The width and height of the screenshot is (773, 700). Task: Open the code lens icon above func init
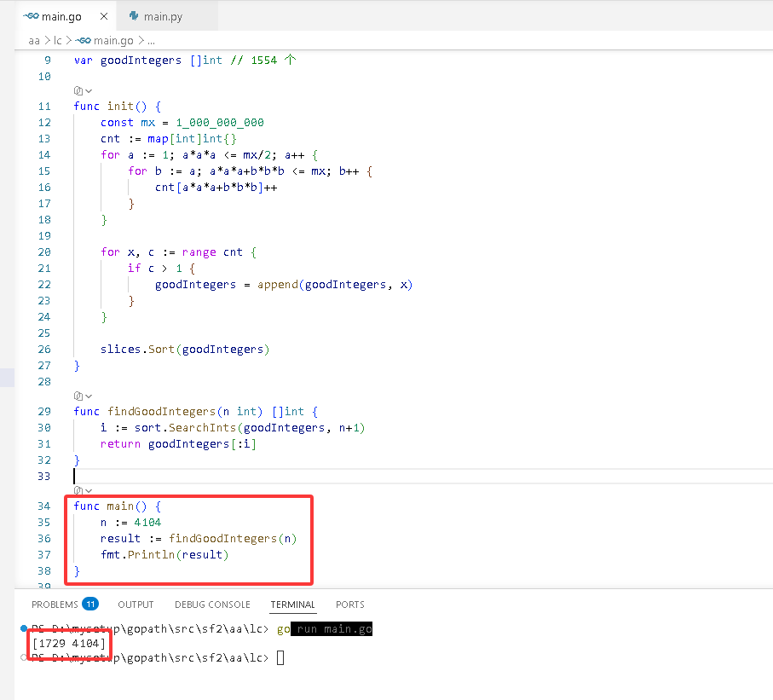pos(78,90)
